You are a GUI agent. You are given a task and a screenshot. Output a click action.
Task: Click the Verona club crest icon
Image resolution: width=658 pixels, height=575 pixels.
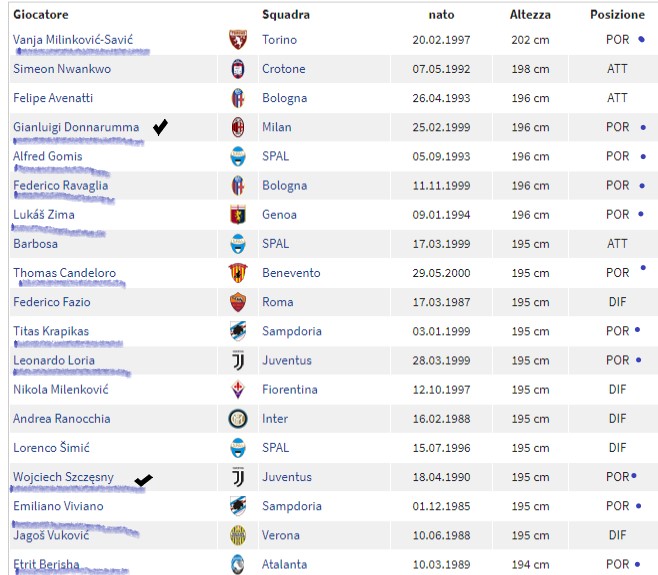point(238,535)
